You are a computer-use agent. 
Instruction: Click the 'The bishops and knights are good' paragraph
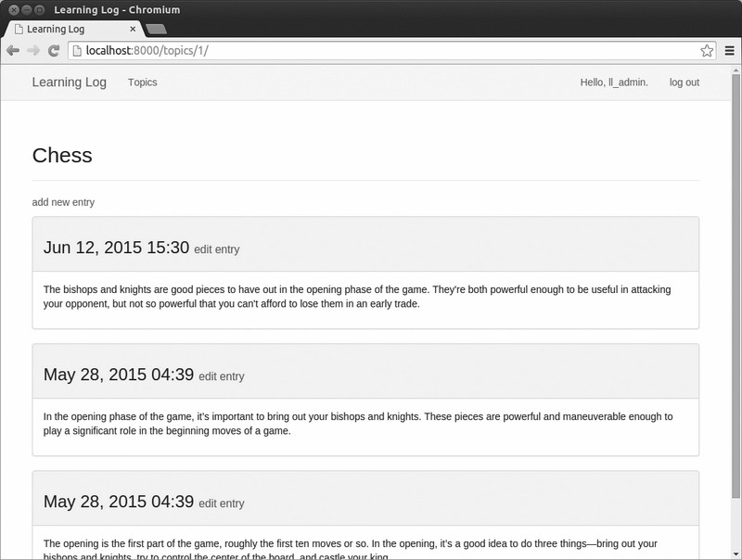pyautogui.click(x=357, y=297)
